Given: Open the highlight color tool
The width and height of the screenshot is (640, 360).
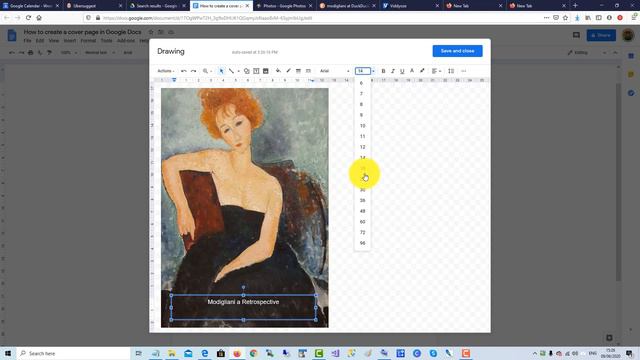Looking at the screenshot, I should (x=422, y=71).
